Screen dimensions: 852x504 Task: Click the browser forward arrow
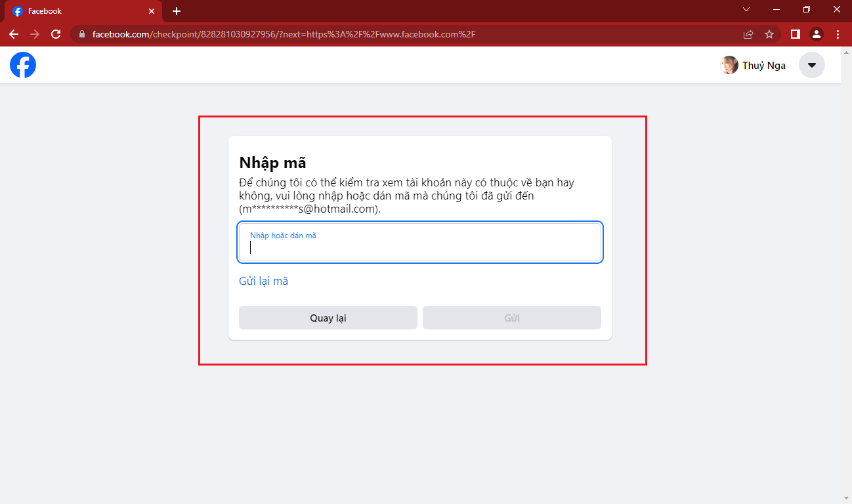(35, 34)
